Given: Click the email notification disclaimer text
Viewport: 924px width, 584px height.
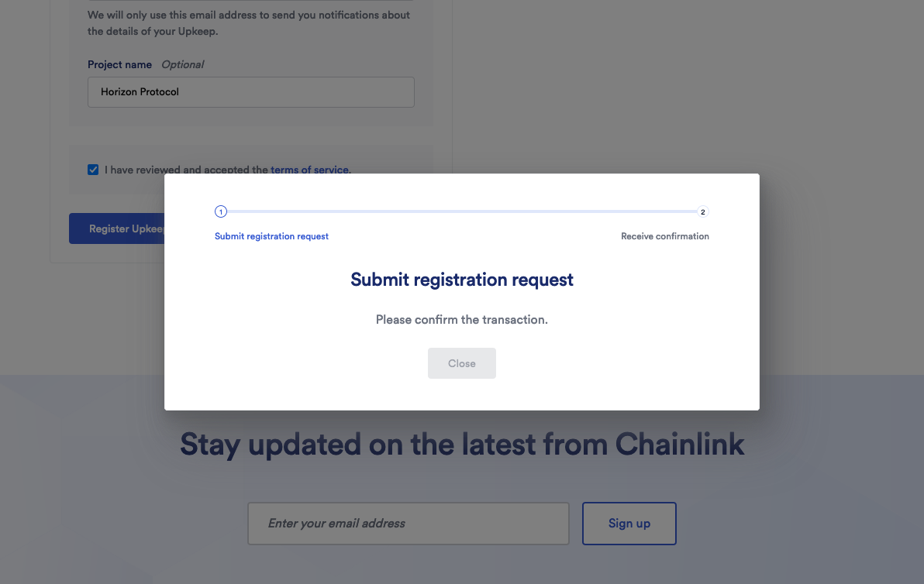Looking at the screenshot, I should [248, 23].
